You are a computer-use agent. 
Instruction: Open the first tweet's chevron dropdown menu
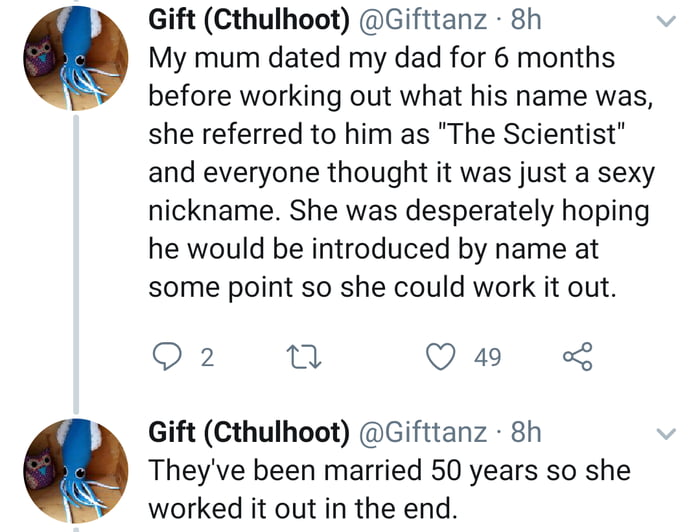(665, 20)
